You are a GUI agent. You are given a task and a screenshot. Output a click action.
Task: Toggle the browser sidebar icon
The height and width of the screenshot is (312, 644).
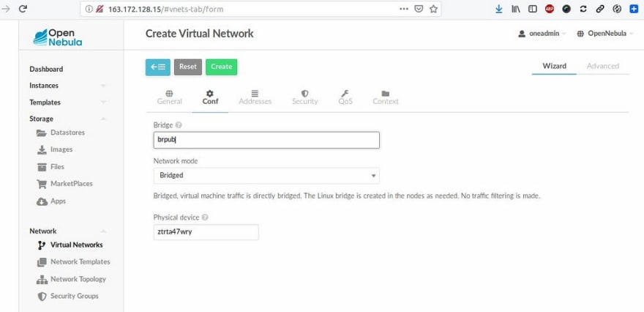(533, 9)
